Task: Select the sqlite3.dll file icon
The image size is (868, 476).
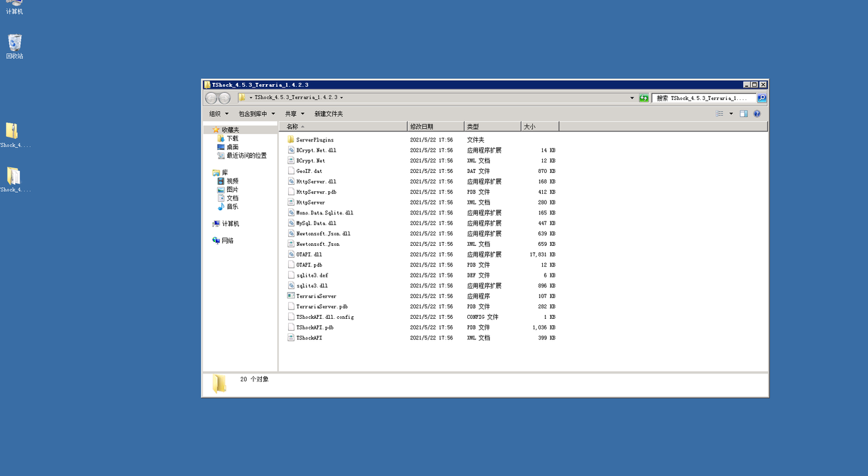Action: [x=291, y=285]
